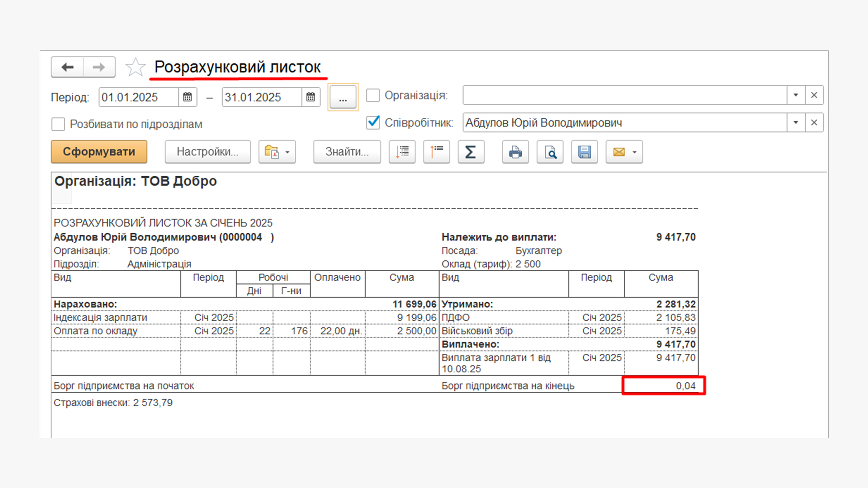The image size is (868, 488).
Task: Open the email send dropdown arrow
Action: click(x=635, y=152)
